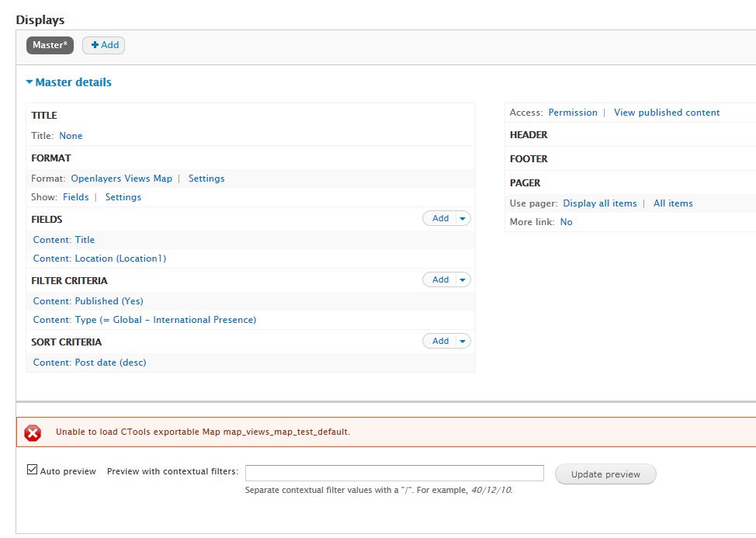Edit the Content: Location (Location1) field
Image resolution: width=756 pixels, height=538 pixels.
coord(100,259)
